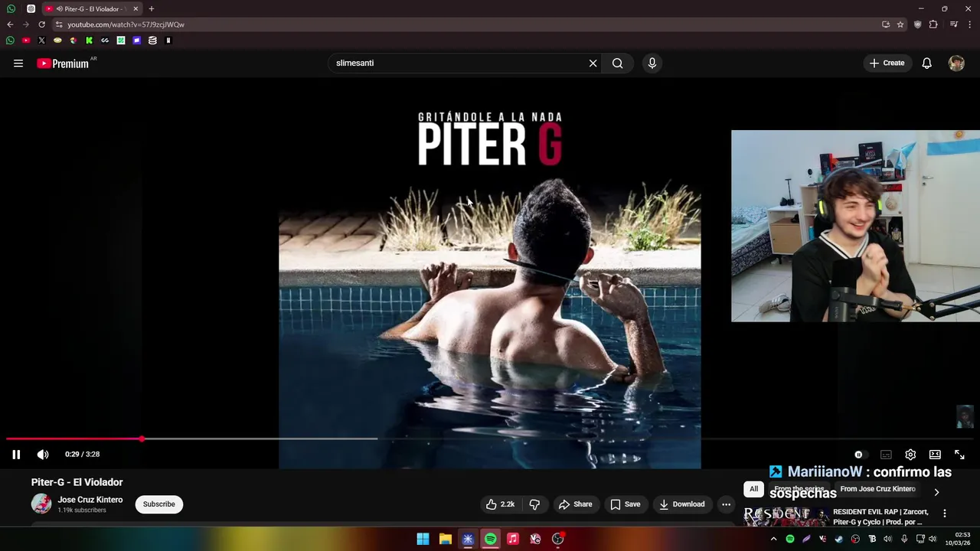Bookmark this page with star

(x=900, y=24)
